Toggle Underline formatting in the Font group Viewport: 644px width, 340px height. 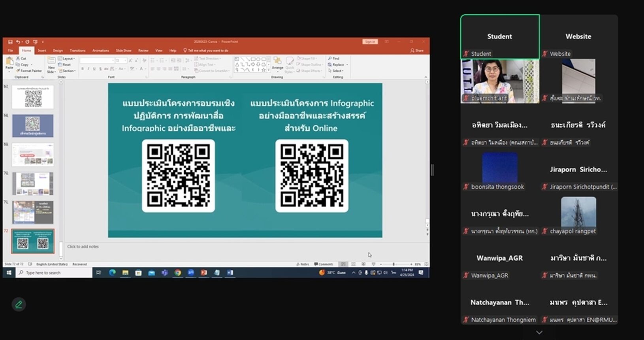94,69
